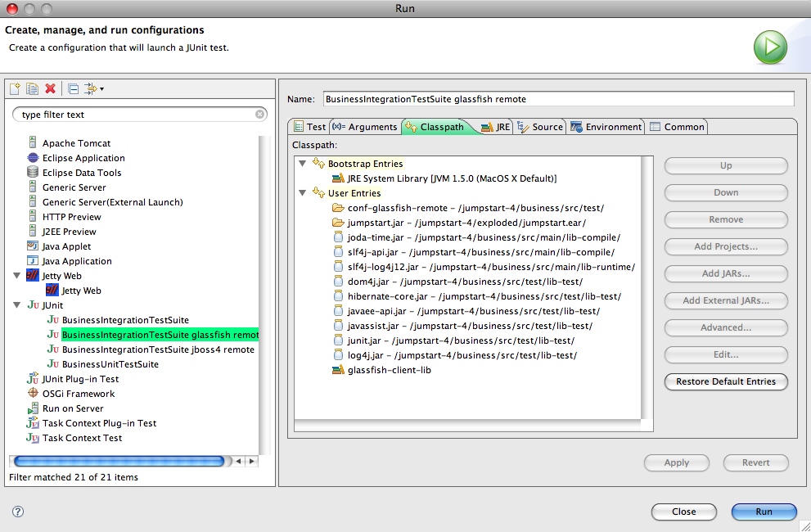Select the glassfish-client-lib library entry
This screenshot has width=811, height=532.
tap(381, 370)
